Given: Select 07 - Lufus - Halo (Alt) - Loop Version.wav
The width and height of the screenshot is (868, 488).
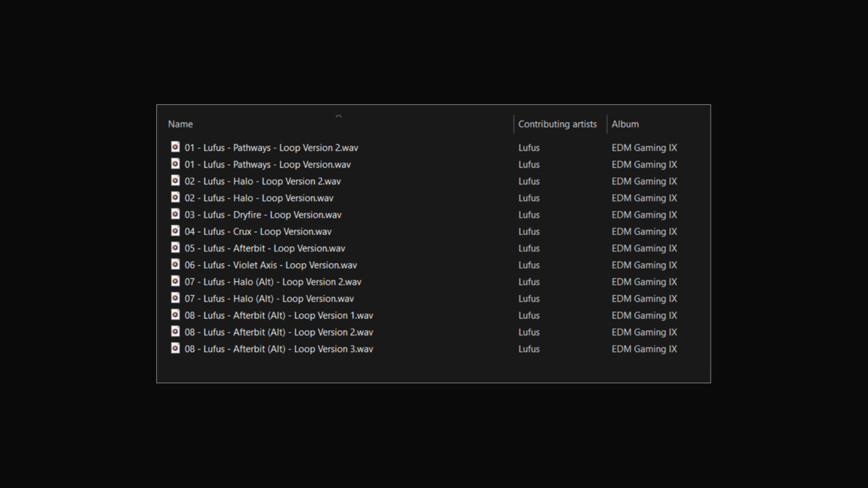Looking at the screenshot, I should click(268, 299).
